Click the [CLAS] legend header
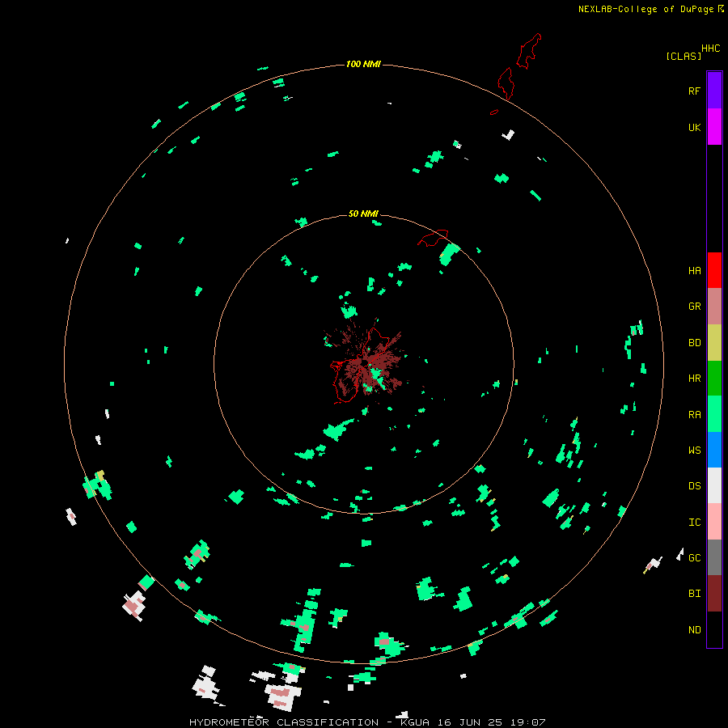Image resolution: width=728 pixels, height=728 pixels. pos(684,56)
